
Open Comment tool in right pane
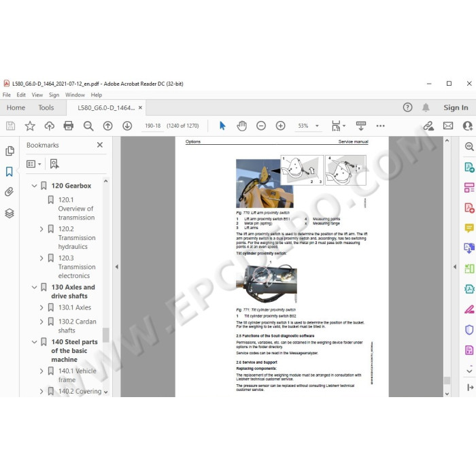click(x=469, y=228)
